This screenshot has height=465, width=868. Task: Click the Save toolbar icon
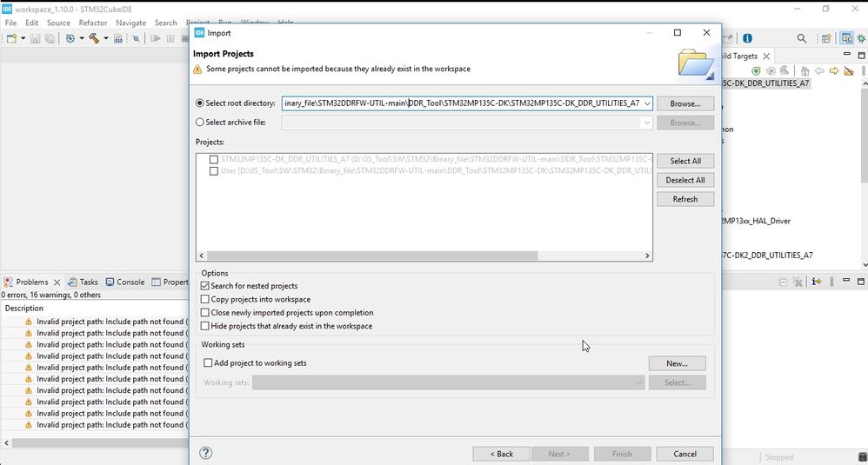[36, 38]
